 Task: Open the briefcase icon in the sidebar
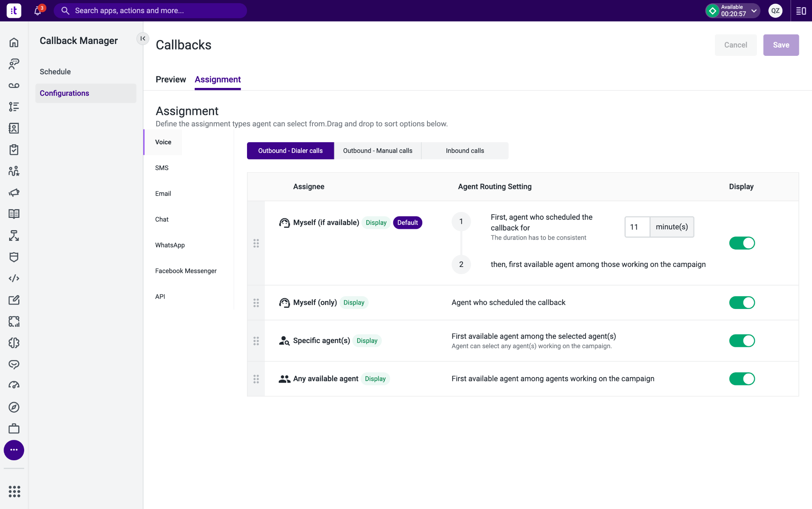(x=14, y=429)
